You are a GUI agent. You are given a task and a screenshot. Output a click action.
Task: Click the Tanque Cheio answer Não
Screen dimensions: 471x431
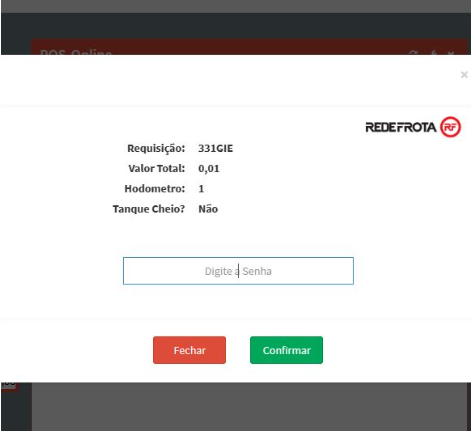point(208,209)
